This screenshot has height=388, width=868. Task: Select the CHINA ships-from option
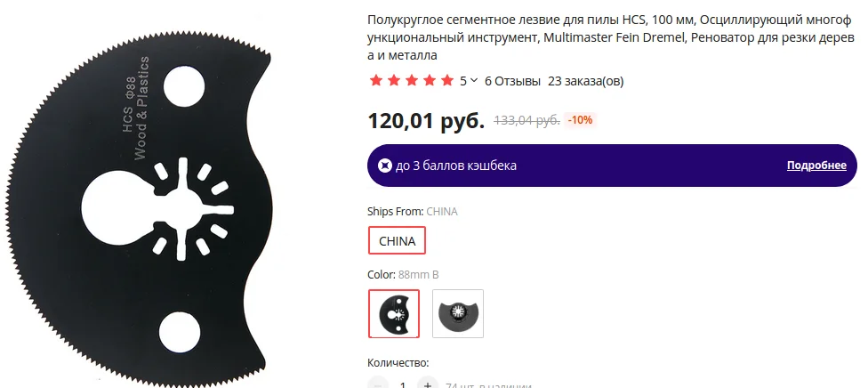397,240
